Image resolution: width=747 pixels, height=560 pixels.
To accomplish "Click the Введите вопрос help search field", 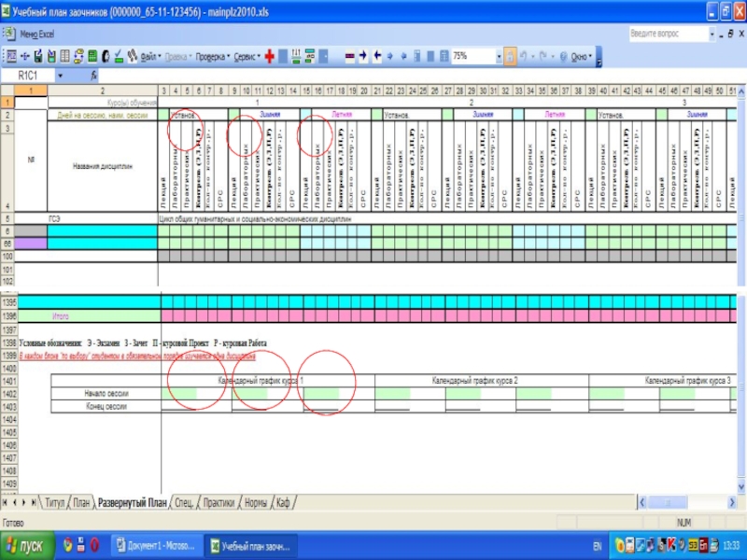I will (668, 34).
